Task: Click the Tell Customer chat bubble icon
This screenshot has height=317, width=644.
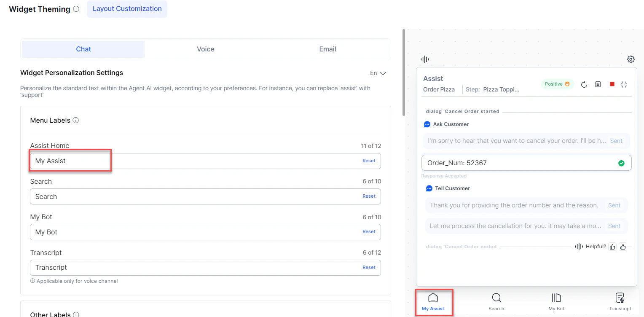Action: [429, 188]
